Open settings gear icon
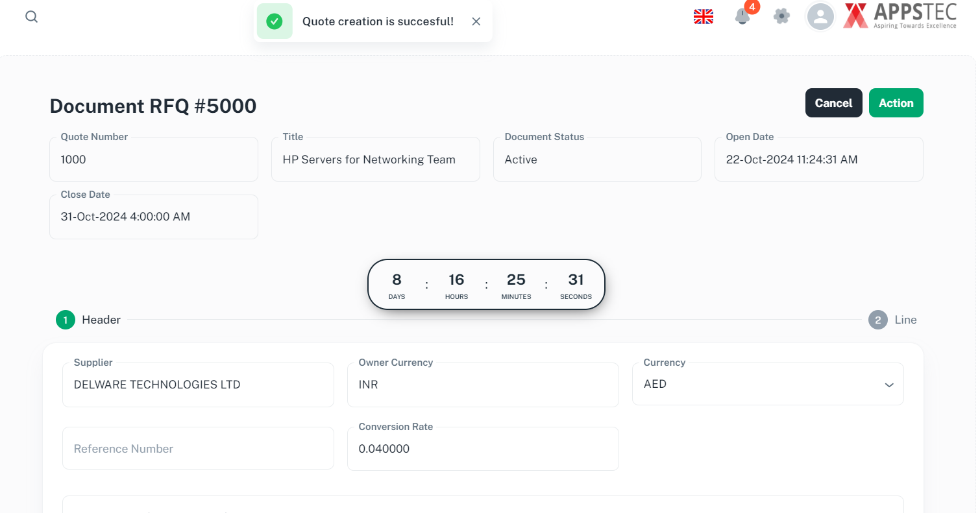Screen dimensions: 980x513 [781, 16]
